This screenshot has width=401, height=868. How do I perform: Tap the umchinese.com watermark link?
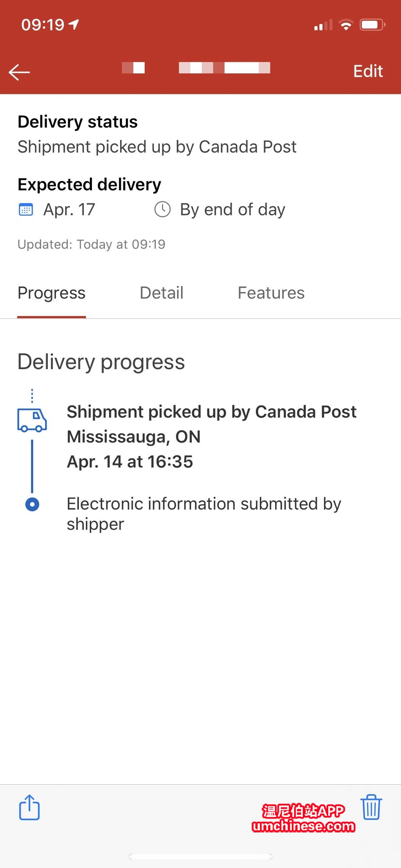pyautogui.click(x=303, y=825)
